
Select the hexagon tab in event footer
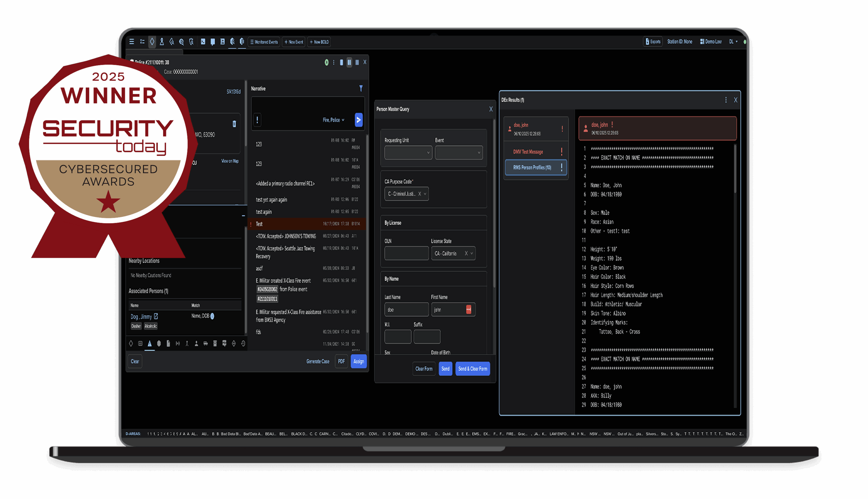click(x=159, y=343)
